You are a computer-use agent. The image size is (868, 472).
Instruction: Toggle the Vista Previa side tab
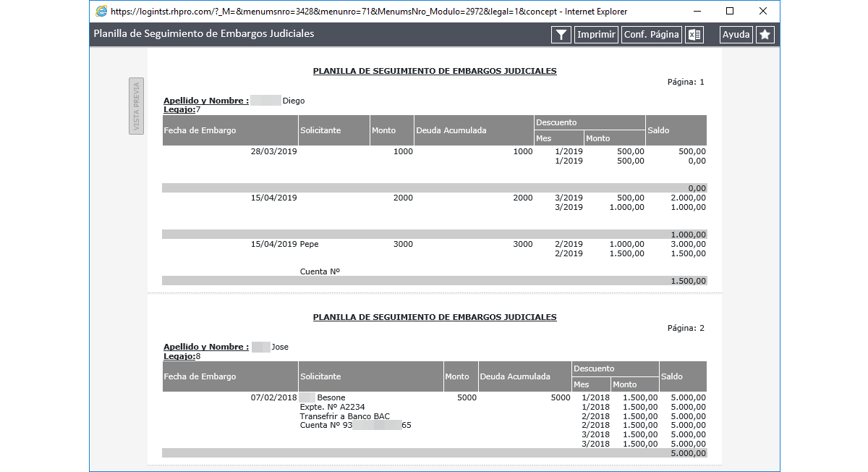tap(136, 106)
